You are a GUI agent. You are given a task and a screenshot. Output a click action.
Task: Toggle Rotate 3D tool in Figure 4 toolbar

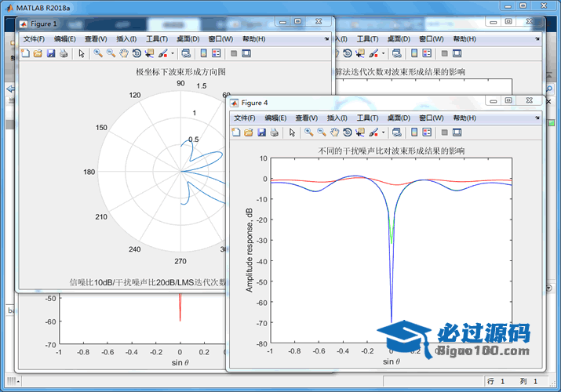[347, 132]
